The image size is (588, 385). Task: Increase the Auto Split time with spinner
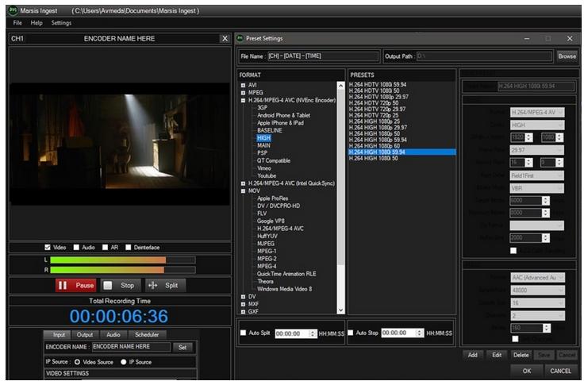coord(313,330)
